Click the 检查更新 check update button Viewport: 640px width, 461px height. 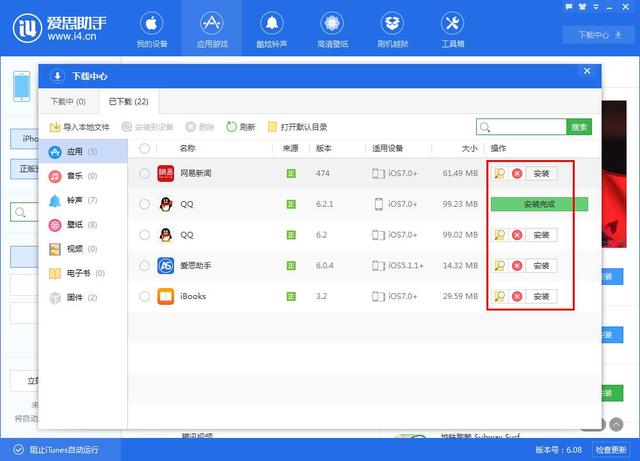[x=611, y=450]
